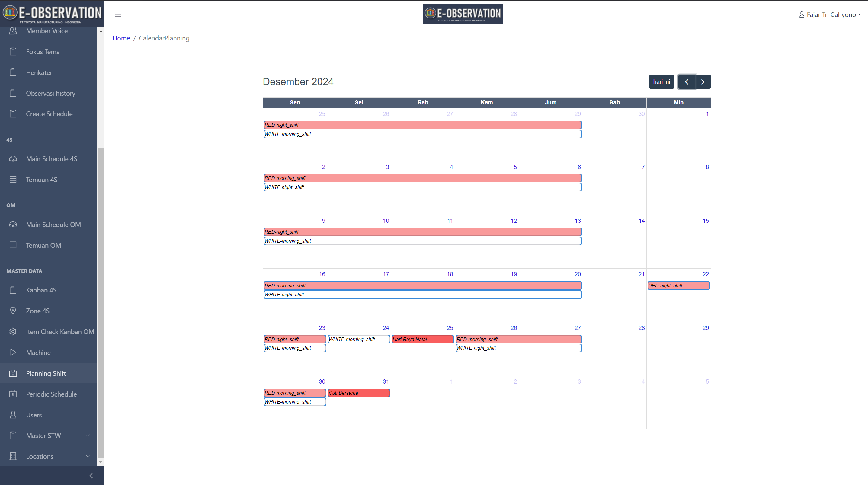Click the centered E-Observation banner logo
Viewport: 868px width, 485px height.
[x=463, y=14]
